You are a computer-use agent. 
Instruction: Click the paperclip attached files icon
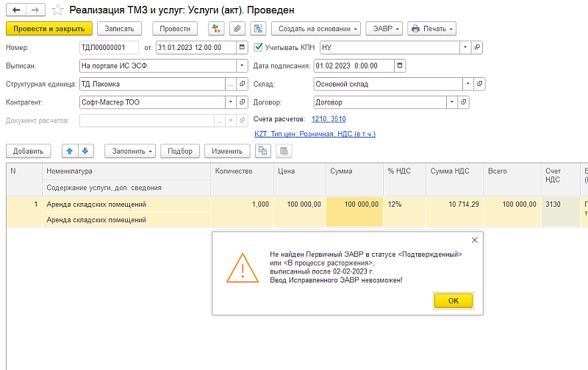click(x=236, y=29)
